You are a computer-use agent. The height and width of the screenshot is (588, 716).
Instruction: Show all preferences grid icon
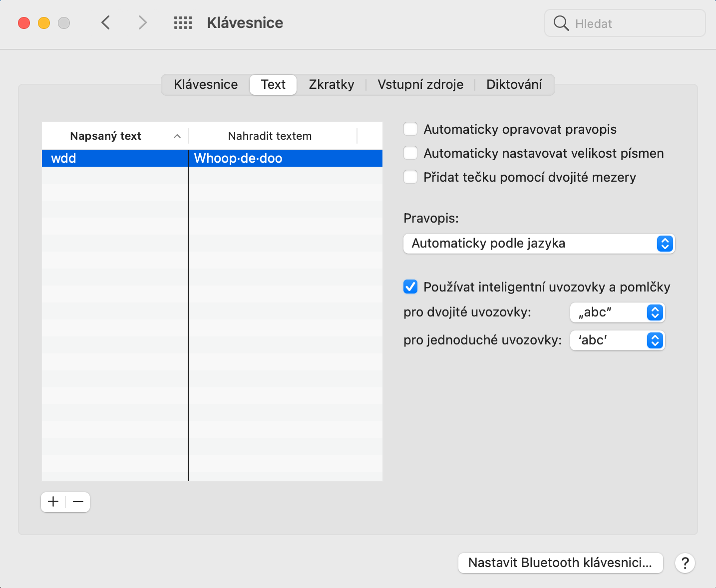183,22
